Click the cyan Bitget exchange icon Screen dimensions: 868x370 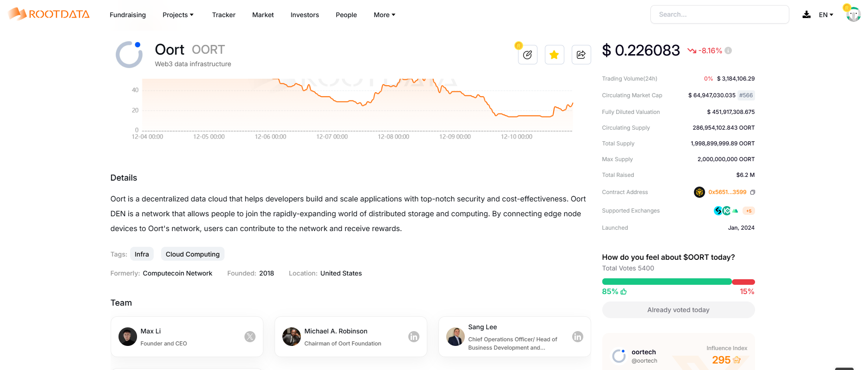[718, 211]
